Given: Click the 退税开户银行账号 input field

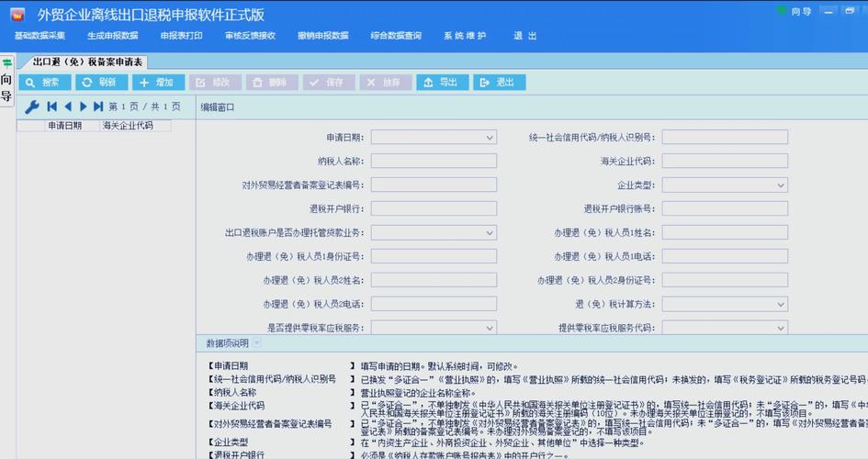Looking at the screenshot, I should 725,208.
